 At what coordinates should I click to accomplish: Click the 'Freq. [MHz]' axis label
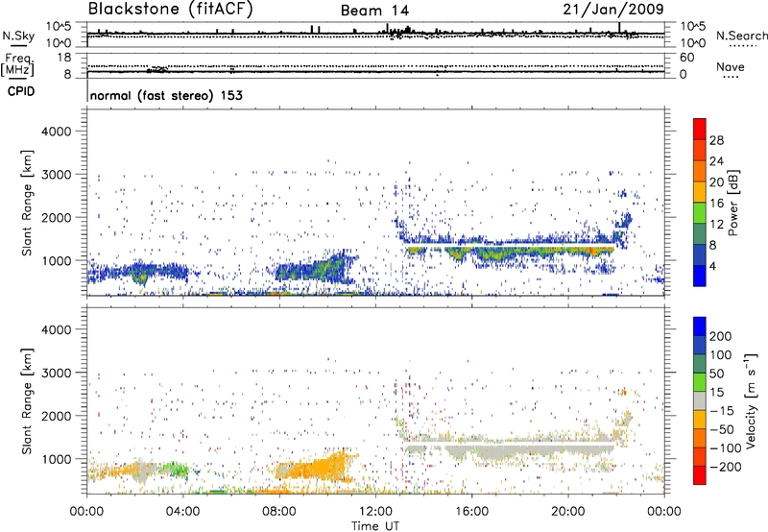click(x=17, y=65)
